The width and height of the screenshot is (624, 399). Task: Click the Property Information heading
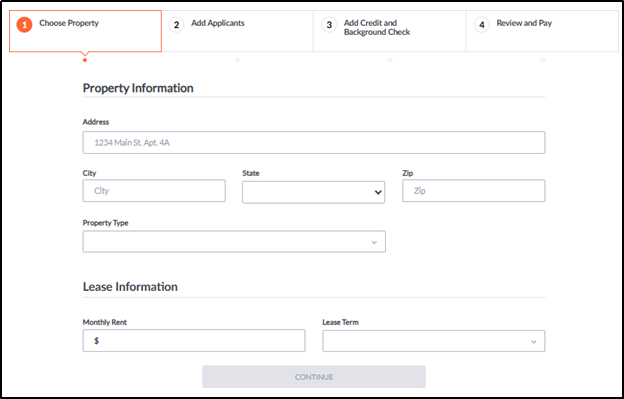(x=138, y=88)
